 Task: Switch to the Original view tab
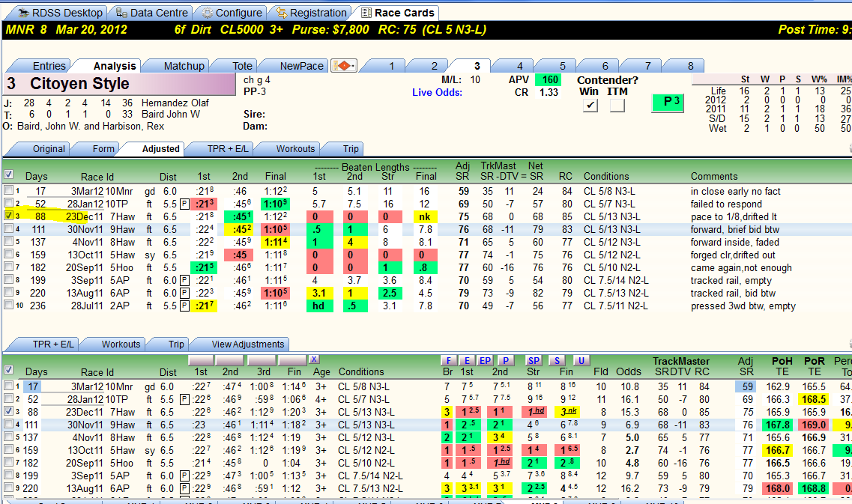coord(49,149)
